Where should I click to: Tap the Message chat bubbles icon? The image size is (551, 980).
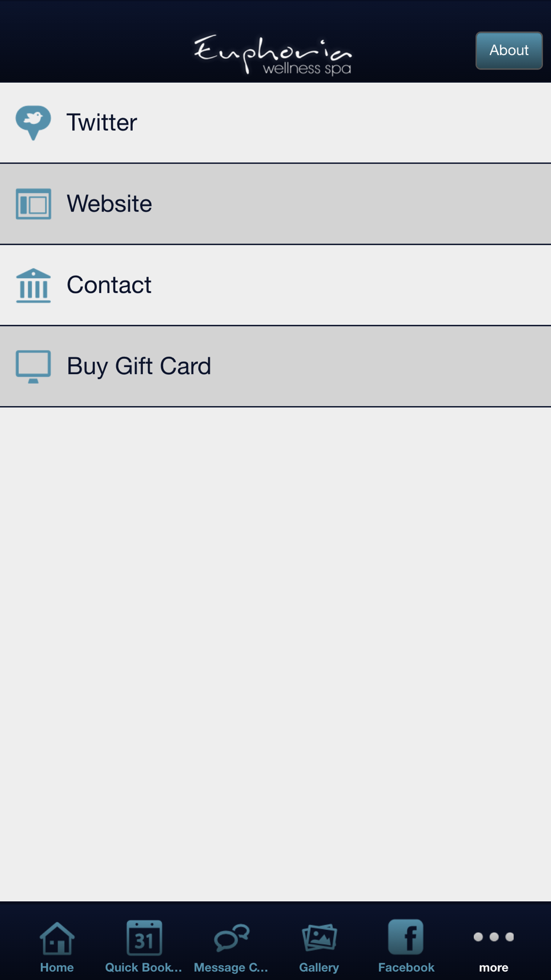231,938
